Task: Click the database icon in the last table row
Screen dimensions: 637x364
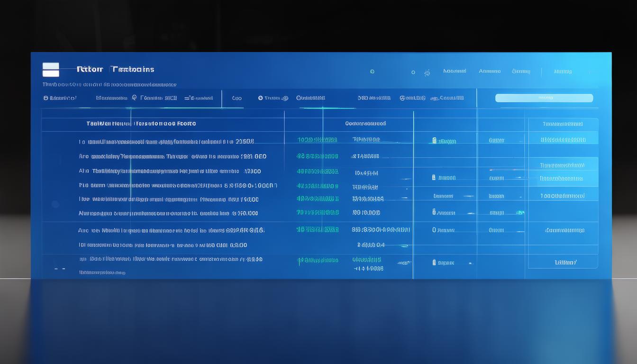Action: click(434, 262)
